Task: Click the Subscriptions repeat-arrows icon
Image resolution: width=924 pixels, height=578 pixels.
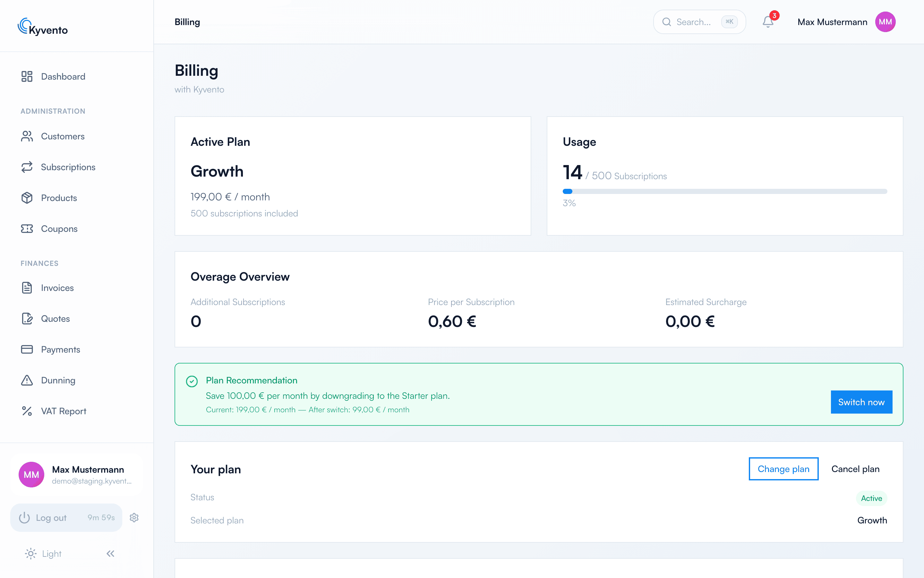Action: click(x=27, y=167)
